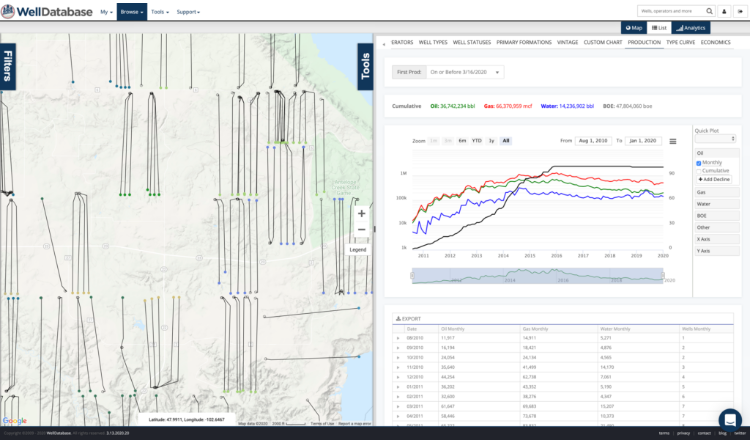
Task: Open the WELL TYPES tab
Action: pos(433,42)
